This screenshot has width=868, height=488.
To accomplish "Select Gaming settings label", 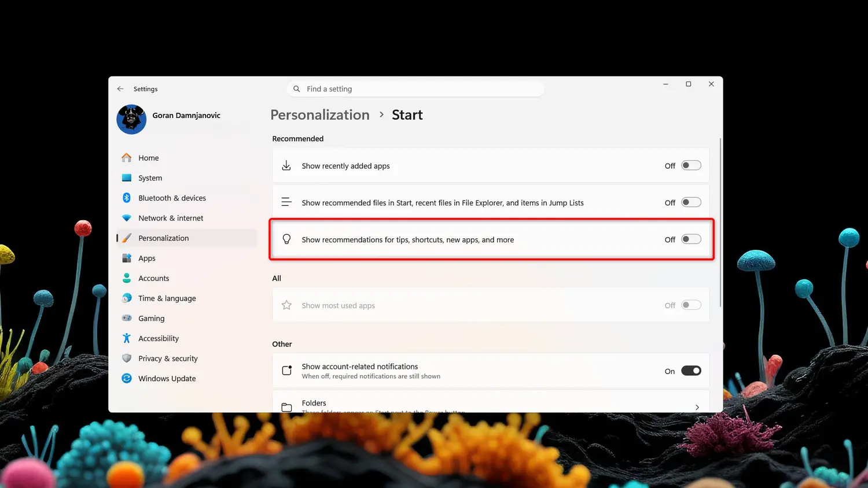I will point(152,319).
